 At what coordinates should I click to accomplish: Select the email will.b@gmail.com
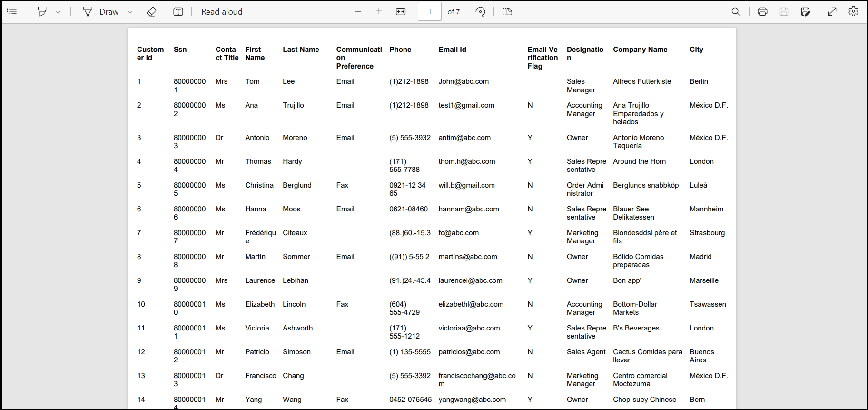pyautogui.click(x=466, y=185)
